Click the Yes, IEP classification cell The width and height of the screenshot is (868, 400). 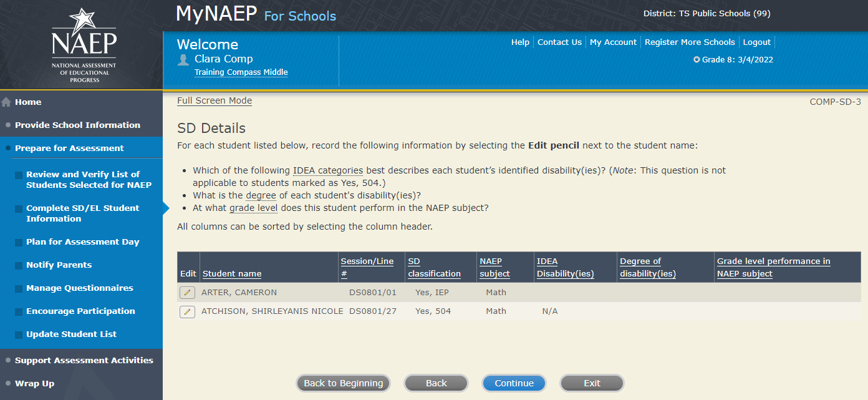coord(432,293)
